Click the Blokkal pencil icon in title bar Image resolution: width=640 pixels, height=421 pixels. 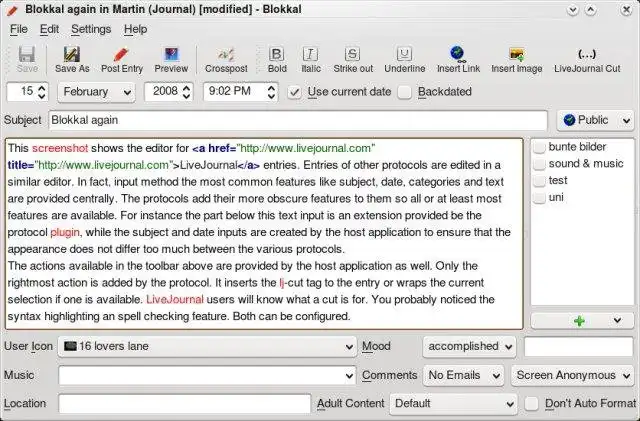12,10
